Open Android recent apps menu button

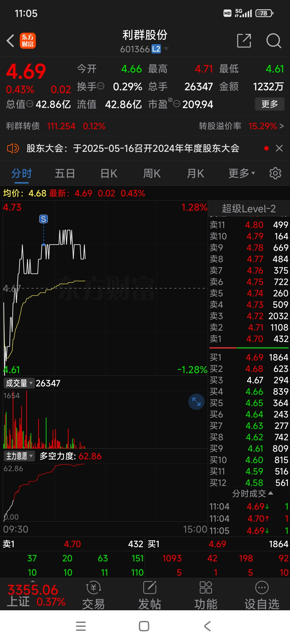81,626
